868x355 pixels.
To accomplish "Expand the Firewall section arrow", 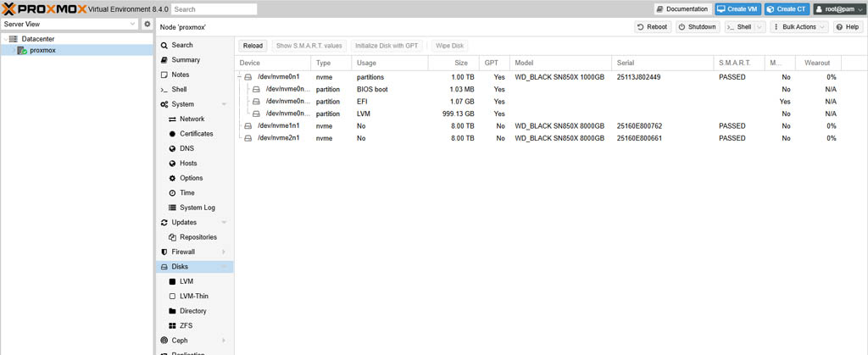I will pos(224,252).
